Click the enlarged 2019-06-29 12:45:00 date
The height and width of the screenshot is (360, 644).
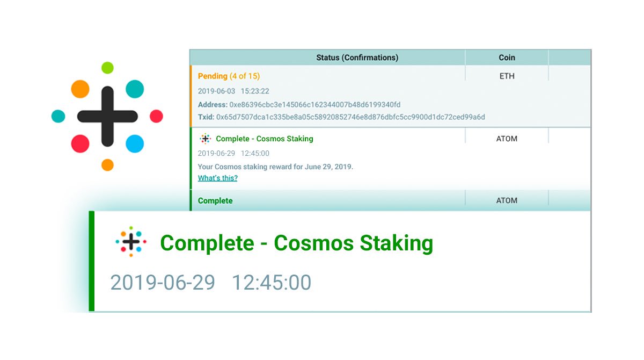click(x=210, y=283)
